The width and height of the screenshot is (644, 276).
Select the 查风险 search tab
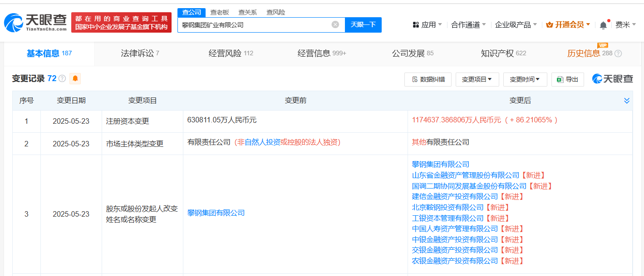[276, 12]
